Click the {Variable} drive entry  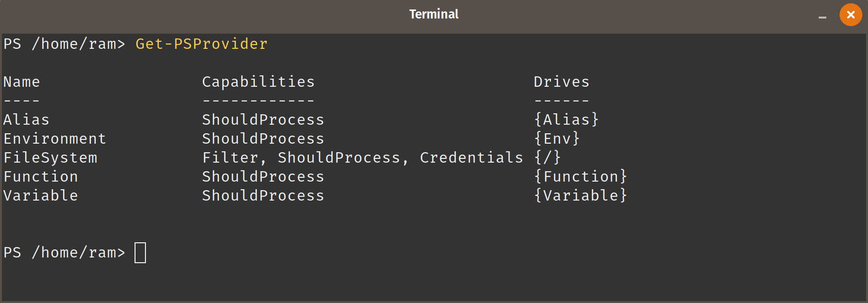coord(581,195)
